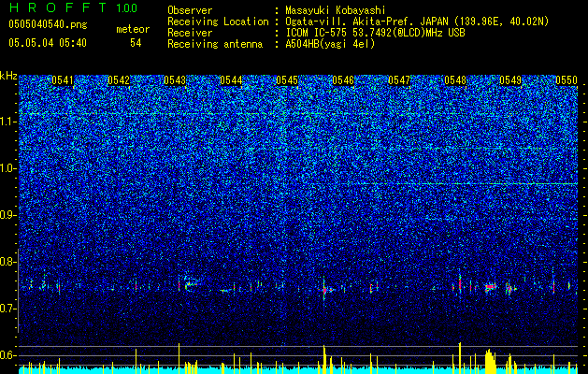Click the 0548 time marker
This screenshot has height=374, width=588.
[x=455, y=80]
